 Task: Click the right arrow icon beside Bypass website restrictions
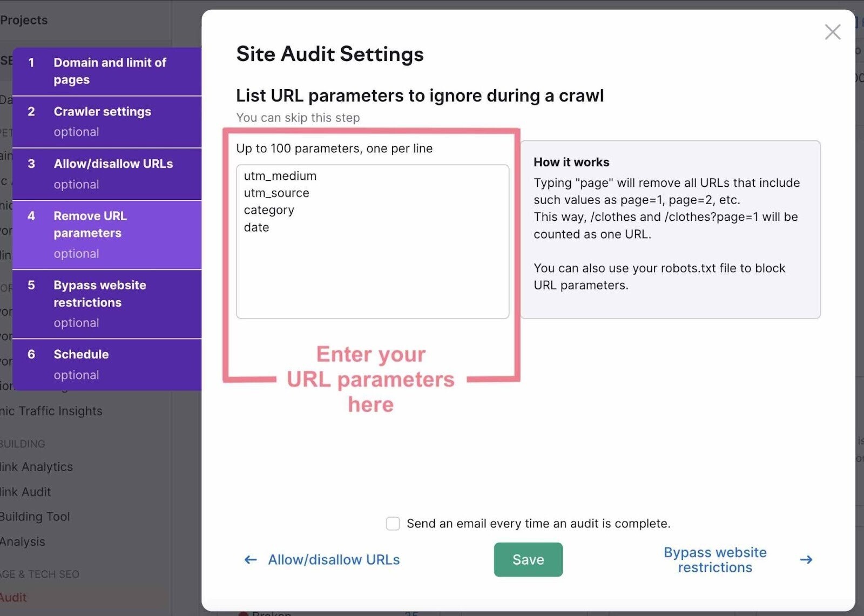coord(806,560)
